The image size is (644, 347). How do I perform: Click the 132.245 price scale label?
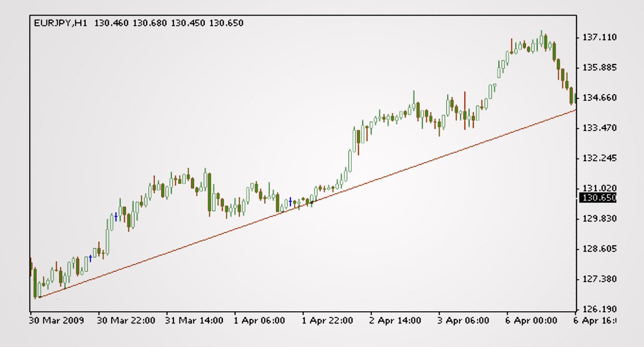[599, 158]
